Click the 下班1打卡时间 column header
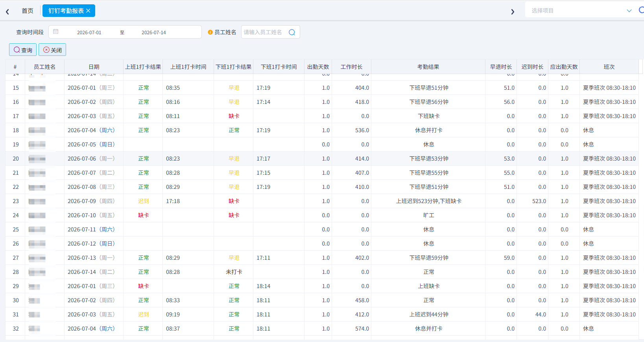Viewport: 644px width, 342px height. pos(279,67)
